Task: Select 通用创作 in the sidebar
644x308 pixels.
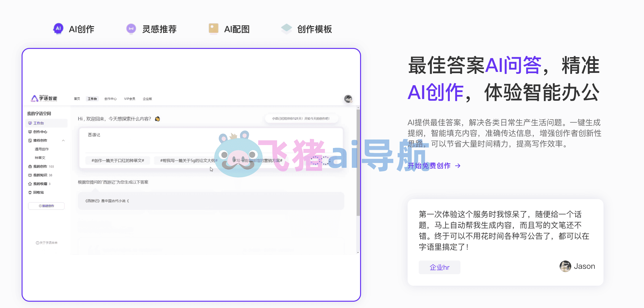Action: click(42, 149)
